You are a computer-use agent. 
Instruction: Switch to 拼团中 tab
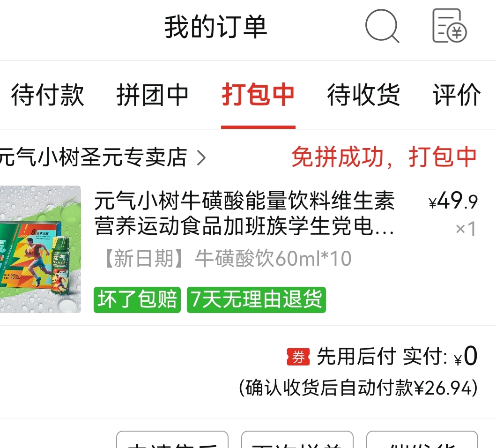coord(153,95)
